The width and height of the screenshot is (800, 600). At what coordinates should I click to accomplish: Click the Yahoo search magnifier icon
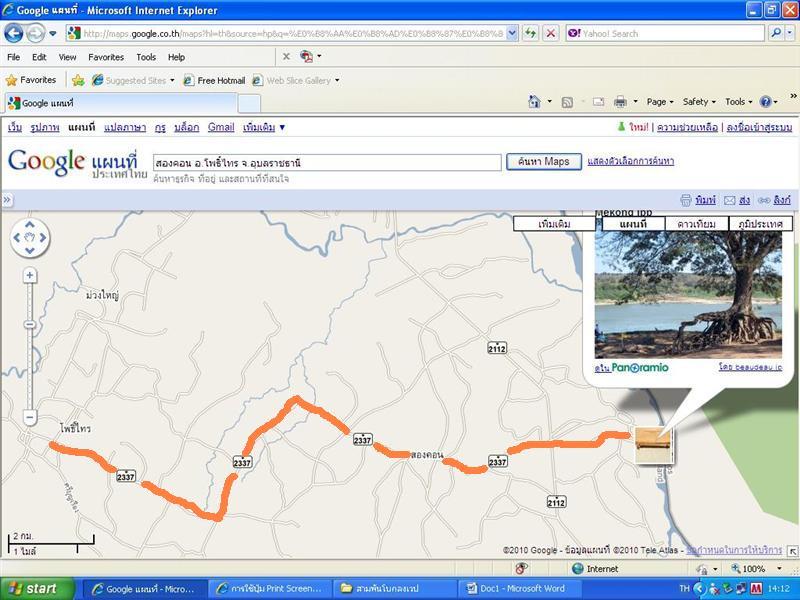click(x=776, y=34)
